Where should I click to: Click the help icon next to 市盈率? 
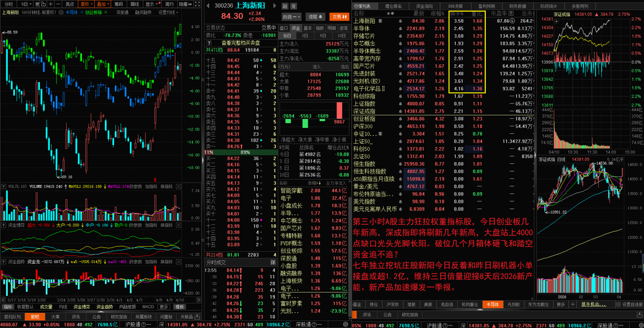tap(511, 13)
